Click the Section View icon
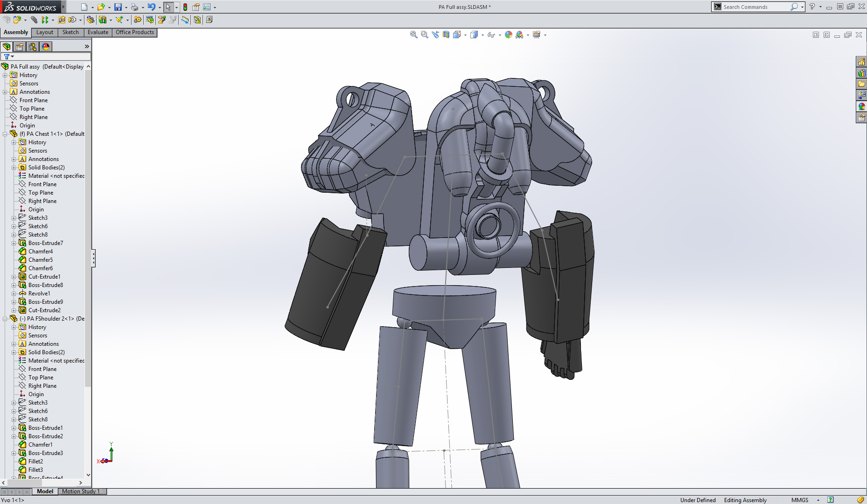 point(446,35)
